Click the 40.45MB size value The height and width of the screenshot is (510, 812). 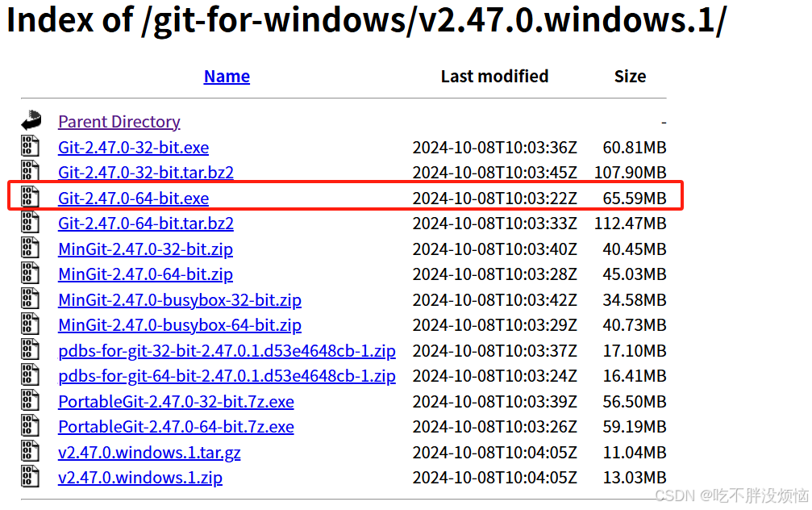635,249
